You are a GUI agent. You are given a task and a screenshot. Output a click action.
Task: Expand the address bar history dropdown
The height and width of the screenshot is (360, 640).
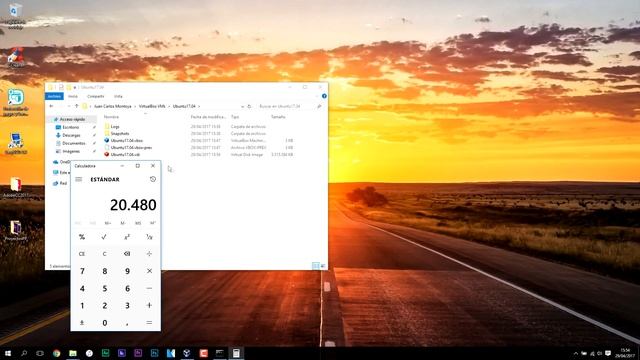[242, 106]
